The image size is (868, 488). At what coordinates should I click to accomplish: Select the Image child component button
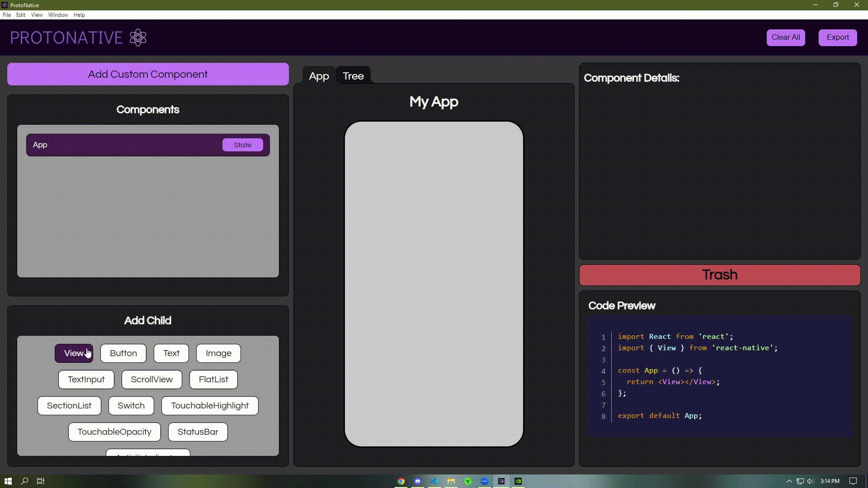(218, 353)
